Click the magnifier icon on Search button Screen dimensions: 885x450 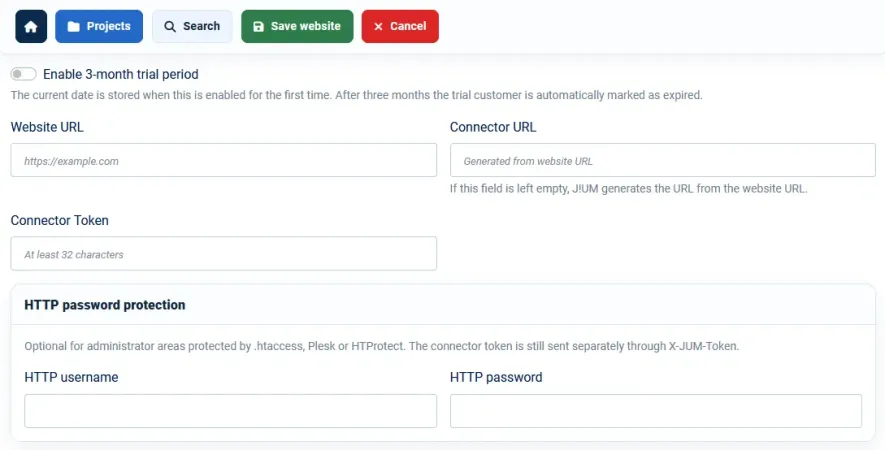pos(170,27)
